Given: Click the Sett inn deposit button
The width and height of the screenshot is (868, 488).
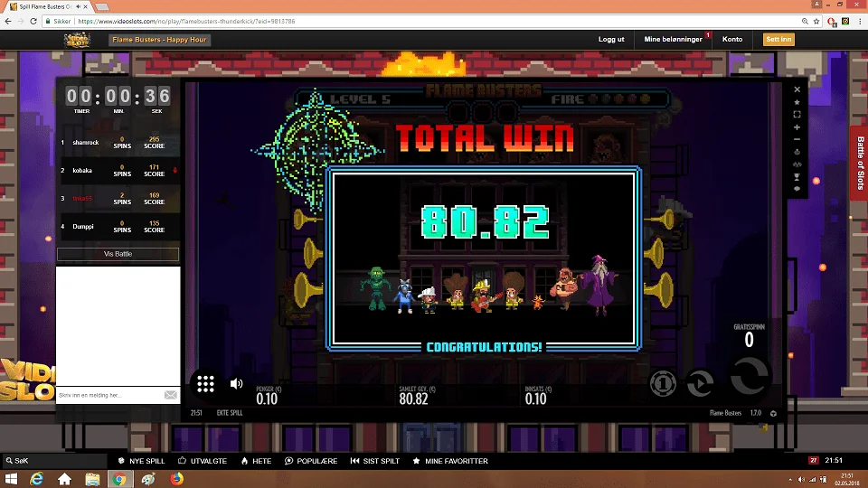Looking at the screenshot, I should 778,39.
